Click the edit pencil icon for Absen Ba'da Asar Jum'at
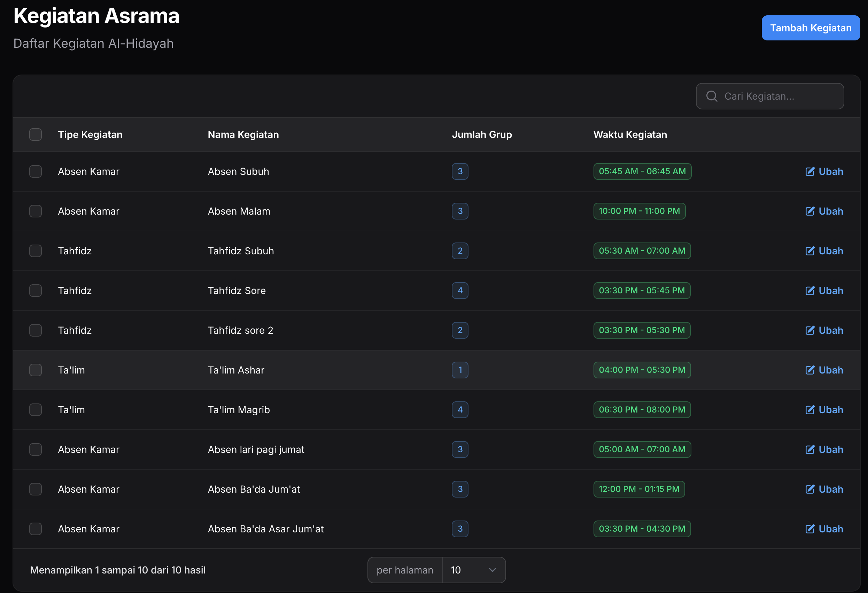The height and width of the screenshot is (593, 868). click(810, 529)
